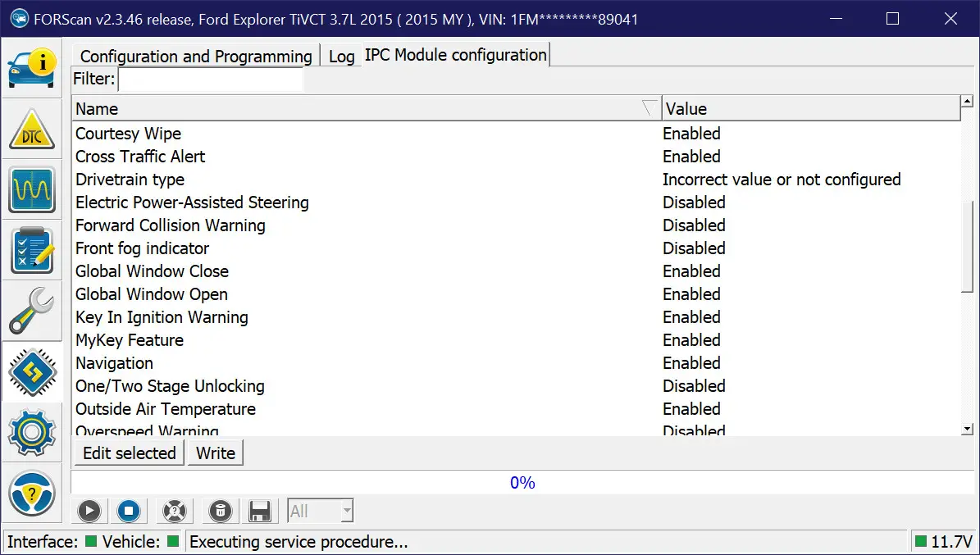This screenshot has height=555, width=980.
Task: Click the Write button
Action: (x=216, y=453)
